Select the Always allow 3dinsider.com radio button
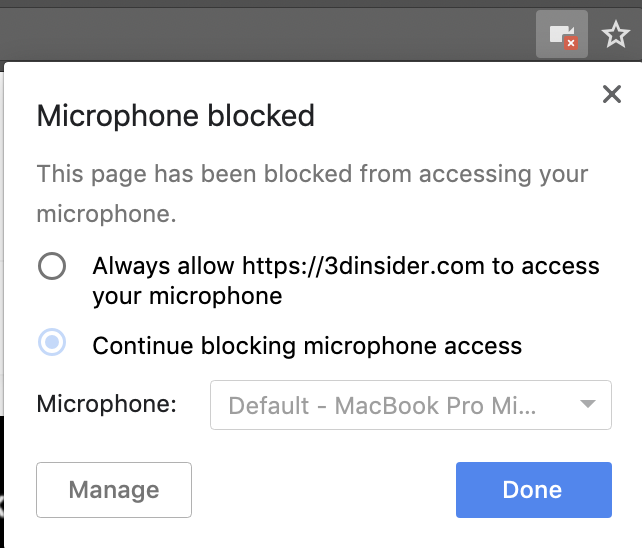The height and width of the screenshot is (548, 642). point(52,266)
